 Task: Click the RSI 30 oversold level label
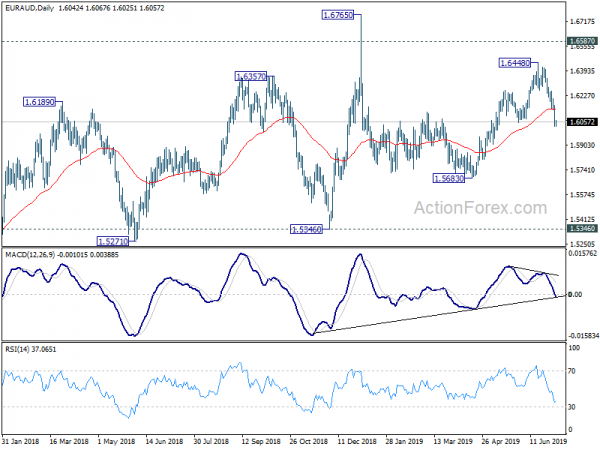(x=572, y=407)
